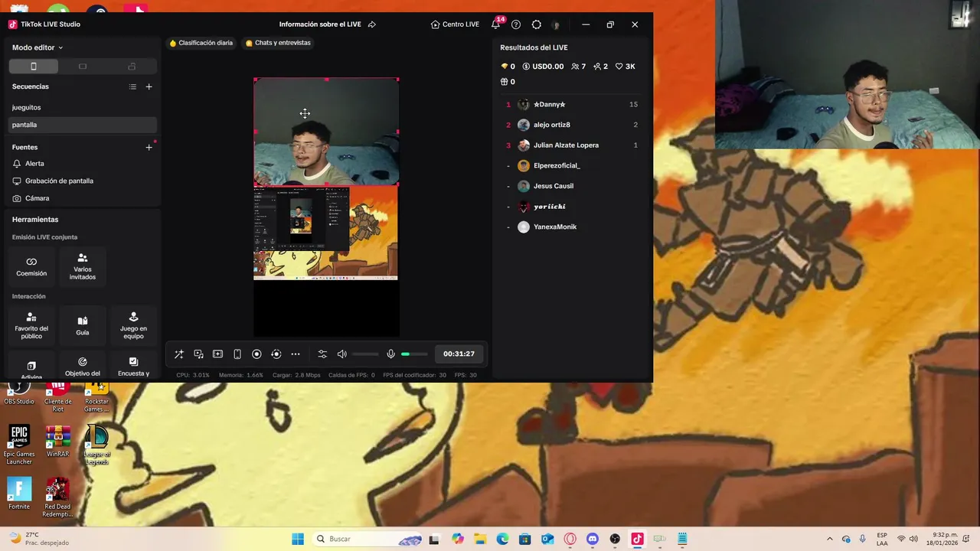Open Discord from the taskbar

pos(593,539)
